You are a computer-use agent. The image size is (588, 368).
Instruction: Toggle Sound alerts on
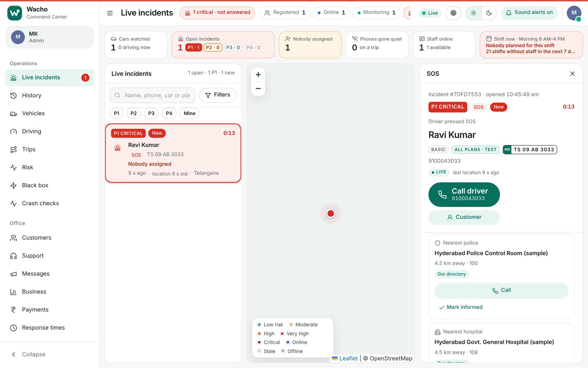(529, 13)
